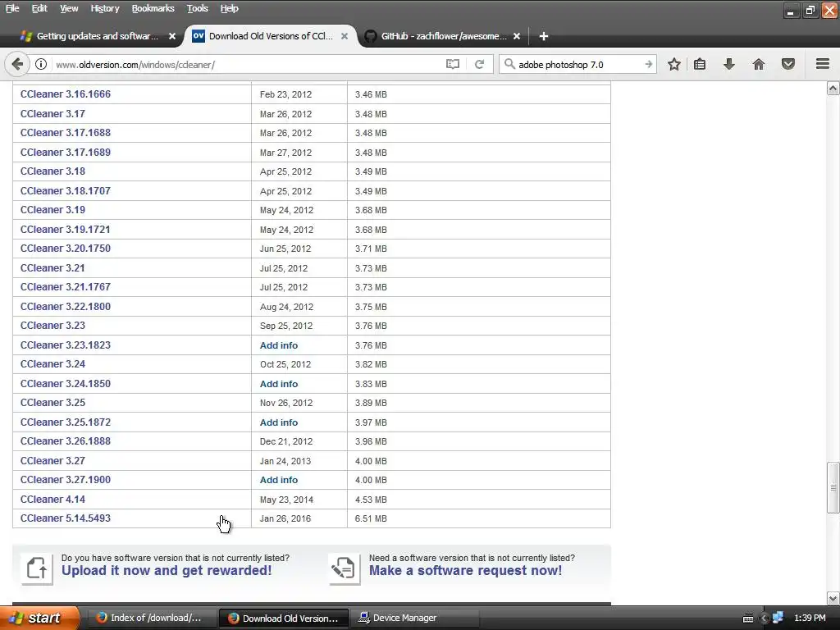
Task: Open CCleaner 3.17.1689 link
Action: coord(66,152)
